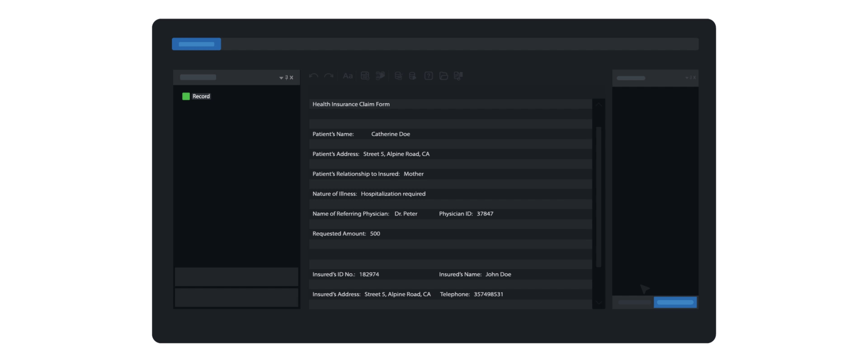Close the right side panel
This screenshot has width=868, height=362.
point(694,78)
